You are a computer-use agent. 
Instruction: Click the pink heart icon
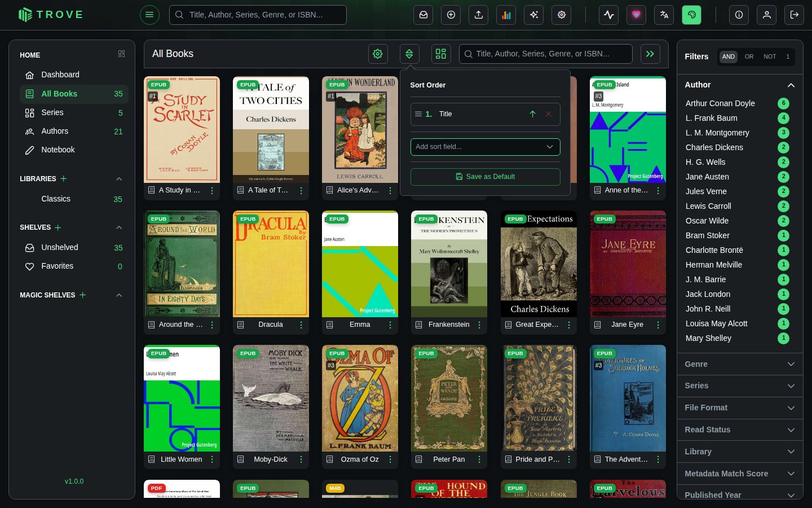(x=637, y=15)
